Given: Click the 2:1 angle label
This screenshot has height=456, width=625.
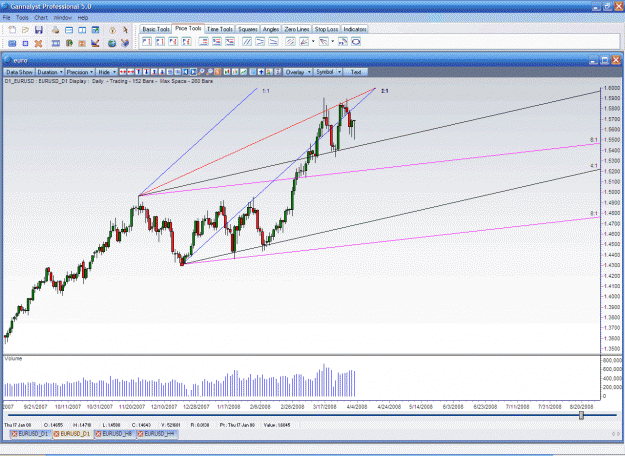Looking at the screenshot, I should (385, 91).
